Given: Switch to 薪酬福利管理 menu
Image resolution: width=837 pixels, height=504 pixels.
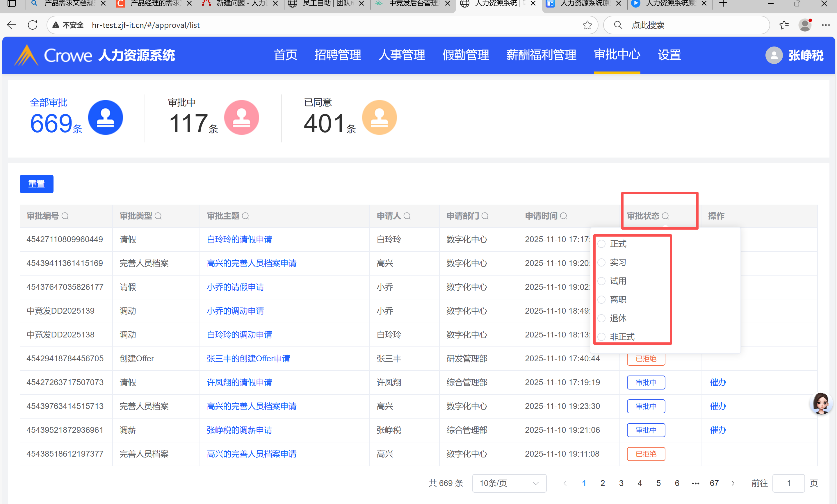Looking at the screenshot, I should [x=541, y=55].
